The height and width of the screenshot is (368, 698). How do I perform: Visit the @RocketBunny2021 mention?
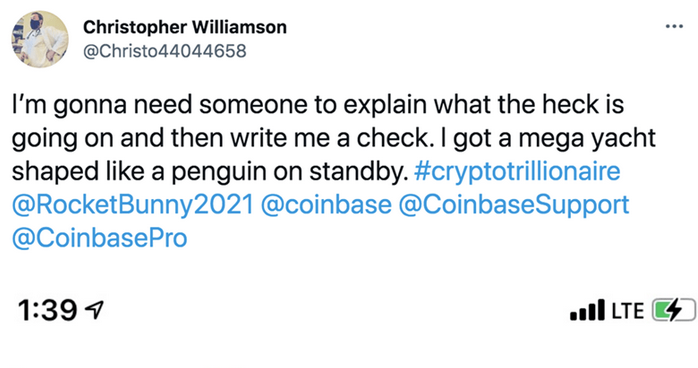pyautogui.click(x=133, y=205)
